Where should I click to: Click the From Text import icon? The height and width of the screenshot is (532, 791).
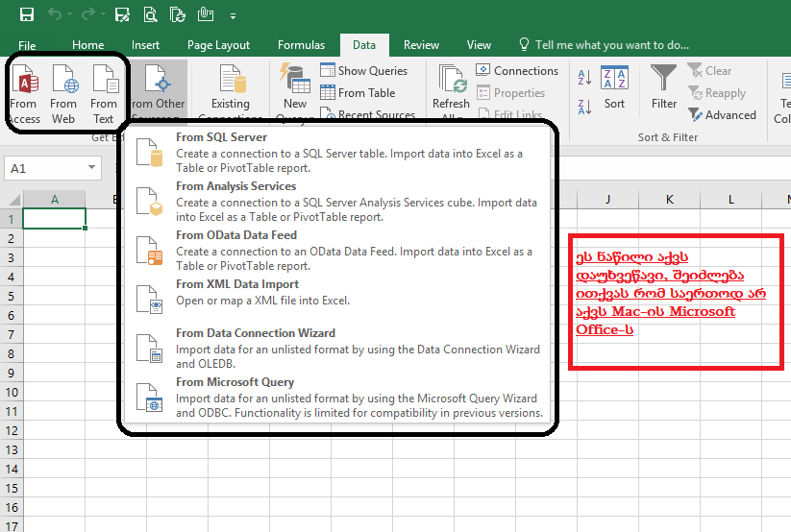(x=104, y=92)
